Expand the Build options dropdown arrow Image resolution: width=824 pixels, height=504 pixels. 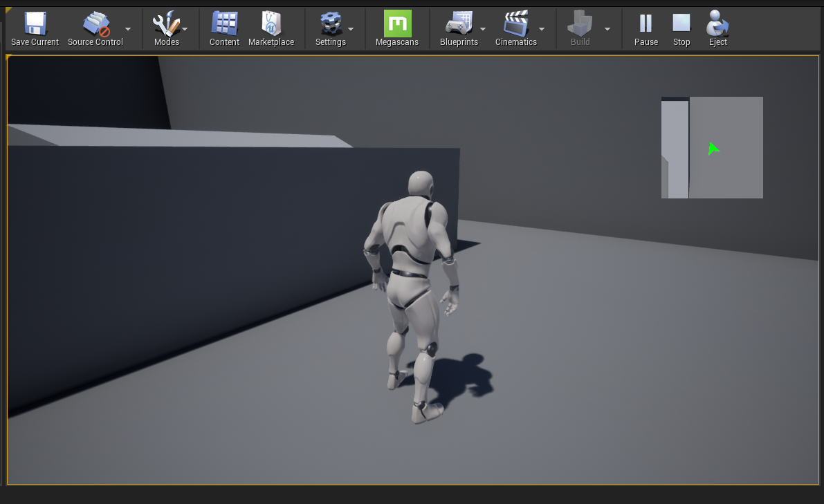click(607, 30)
